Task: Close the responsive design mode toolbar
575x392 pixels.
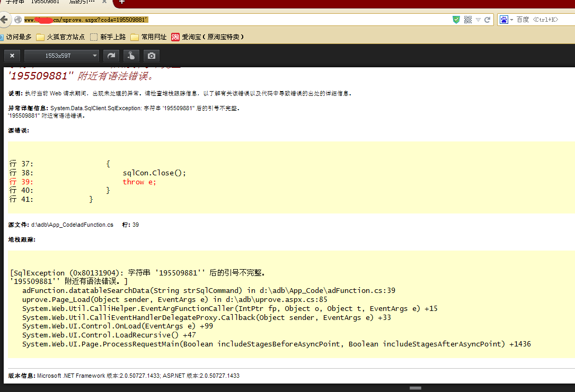Action: tap(12, 56)
